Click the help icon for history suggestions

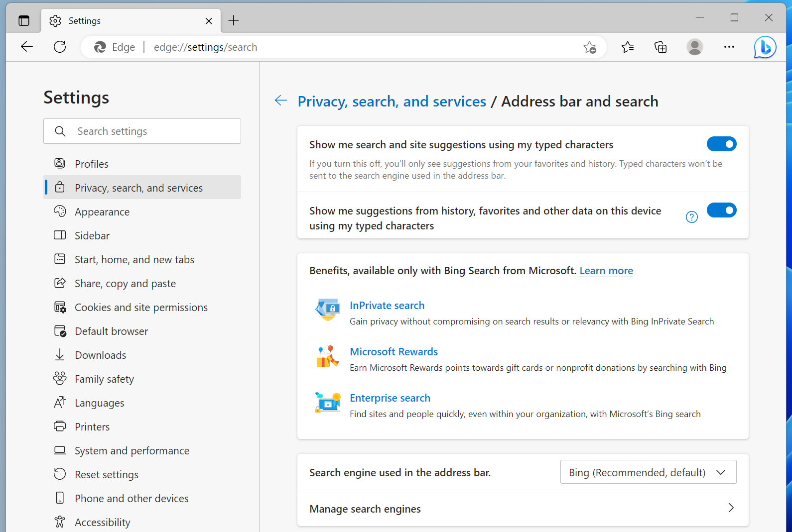click(692, 217)
